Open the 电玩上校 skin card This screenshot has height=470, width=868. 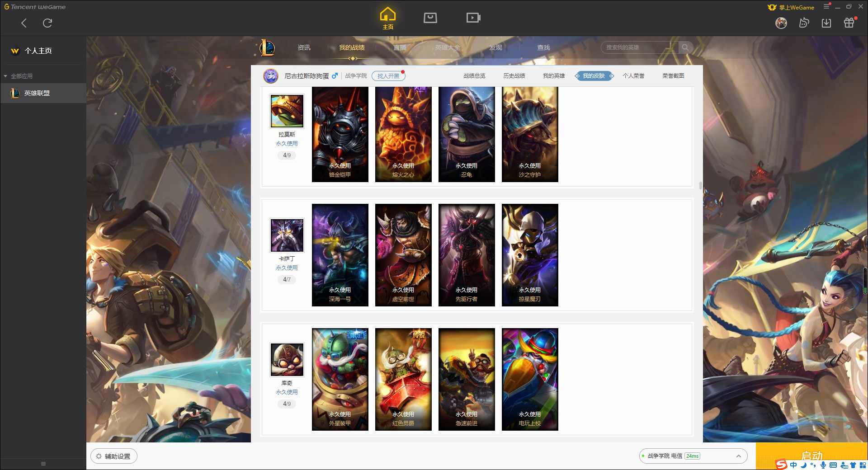(530, 379)
